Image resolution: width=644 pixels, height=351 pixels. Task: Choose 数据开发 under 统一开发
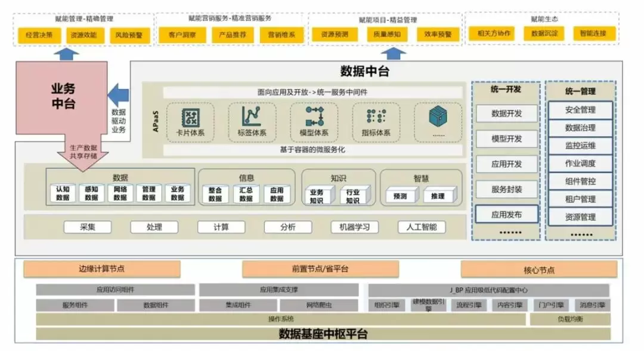point(506,113)
